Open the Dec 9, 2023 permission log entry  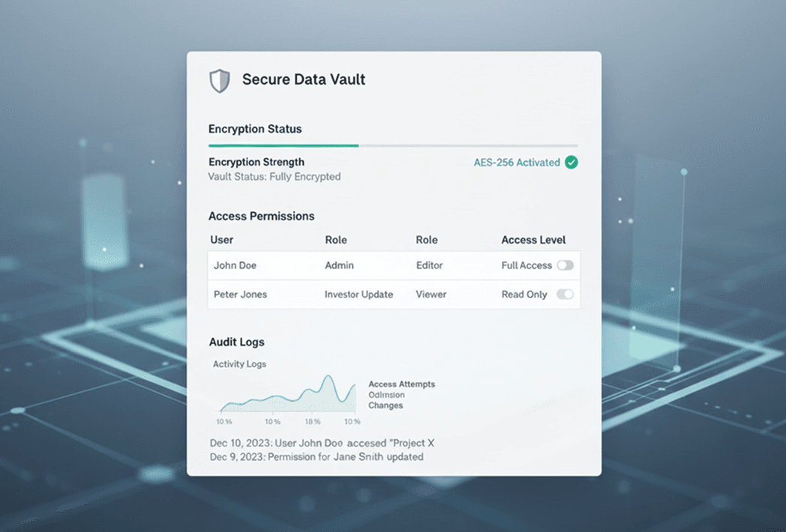pos(316,456)
